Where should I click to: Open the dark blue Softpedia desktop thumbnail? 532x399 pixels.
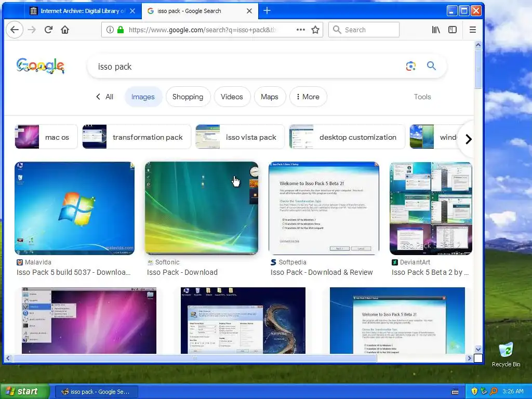pyautogui.click(x=243, y=321)
